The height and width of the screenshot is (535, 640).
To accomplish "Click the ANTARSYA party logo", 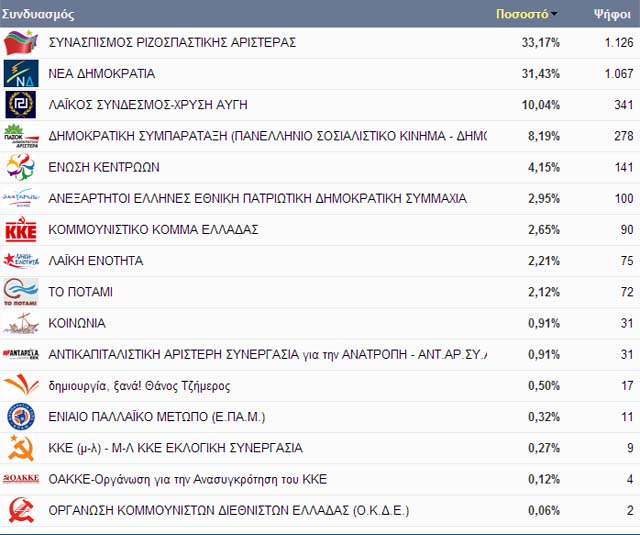I will [21, 354].
